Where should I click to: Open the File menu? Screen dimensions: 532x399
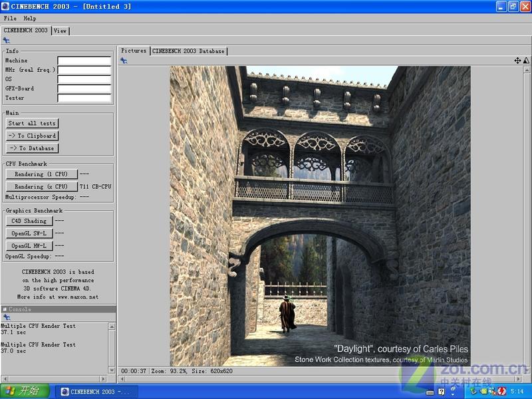(x=10, y=19)
